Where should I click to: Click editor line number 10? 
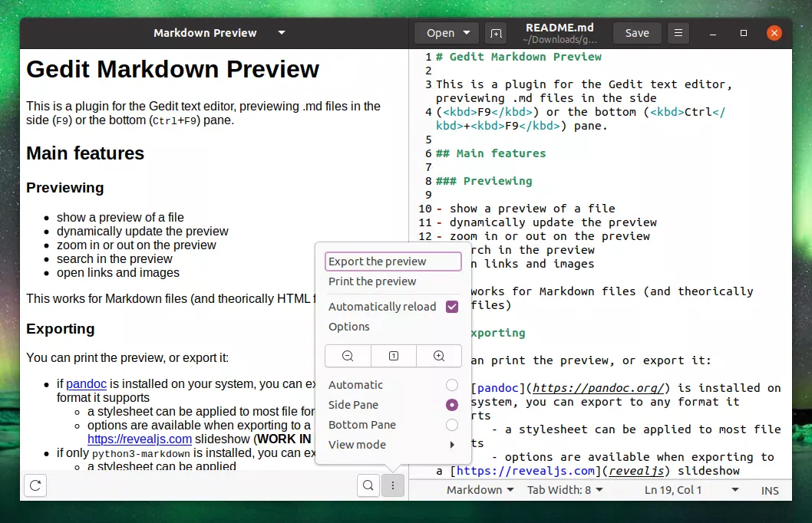[x=425, y=209]
